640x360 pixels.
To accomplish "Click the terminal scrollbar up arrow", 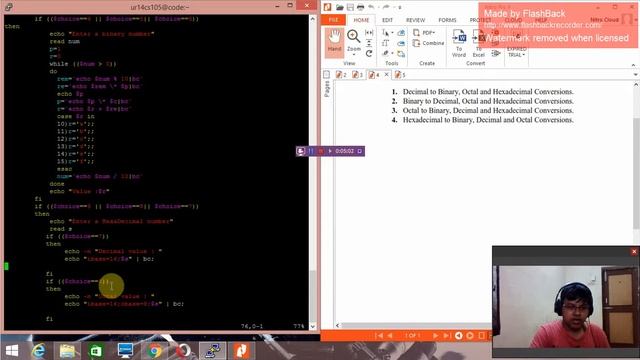I will tap(313, 19).
